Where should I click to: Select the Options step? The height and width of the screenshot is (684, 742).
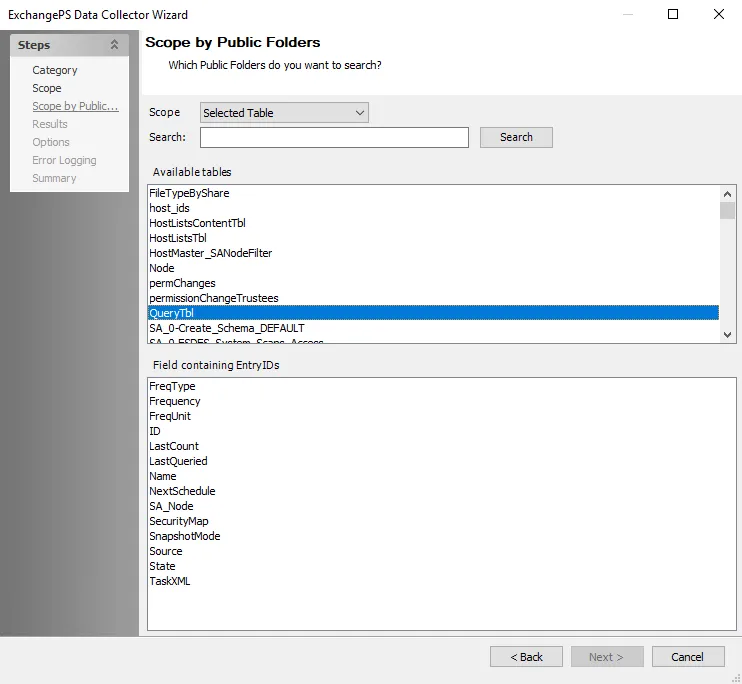(x=51, y=142)
